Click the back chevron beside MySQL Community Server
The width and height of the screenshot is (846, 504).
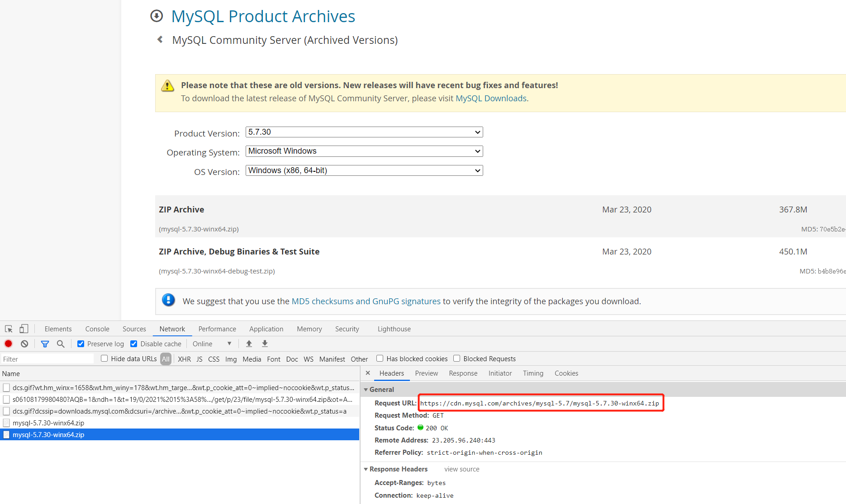click(x=160, y=40)
